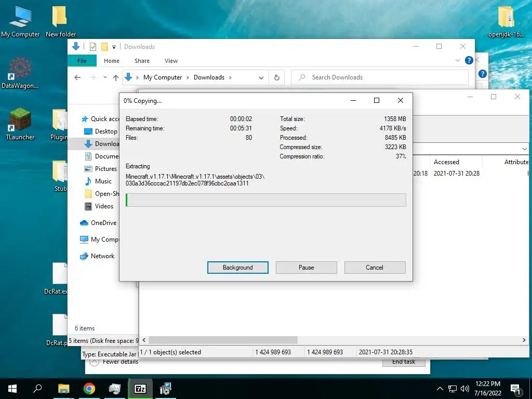Open the New folder desktop icon
Image resolution: width=532 pixels, height=399 pixels.
click(61, 21)
